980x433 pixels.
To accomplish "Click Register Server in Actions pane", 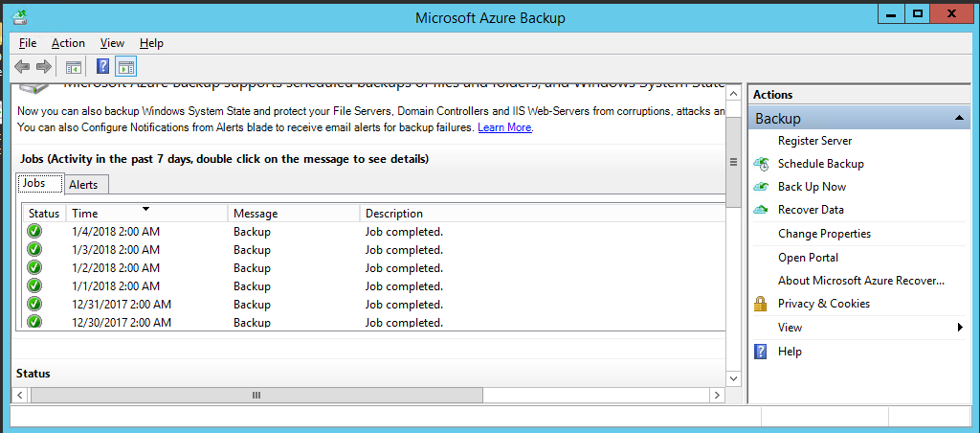I will coord(814,141).
